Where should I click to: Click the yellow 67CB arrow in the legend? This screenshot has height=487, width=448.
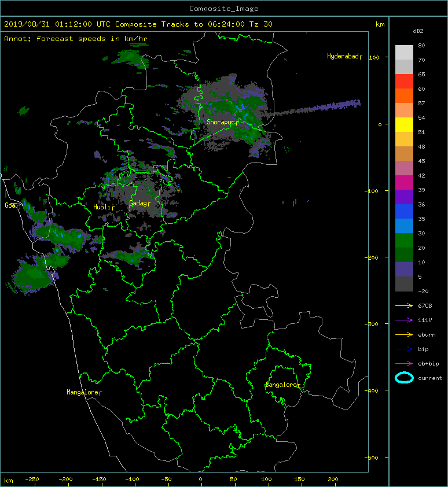click(404, 306)
